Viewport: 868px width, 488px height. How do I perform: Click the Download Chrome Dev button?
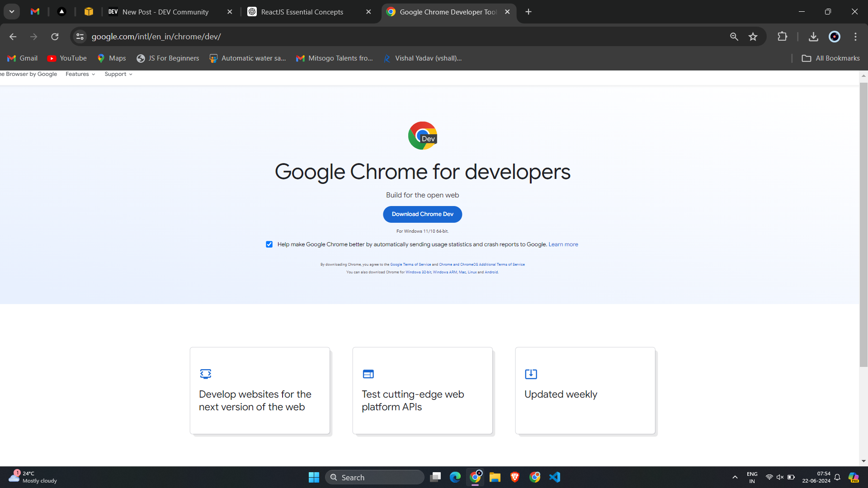pos(422,214)
